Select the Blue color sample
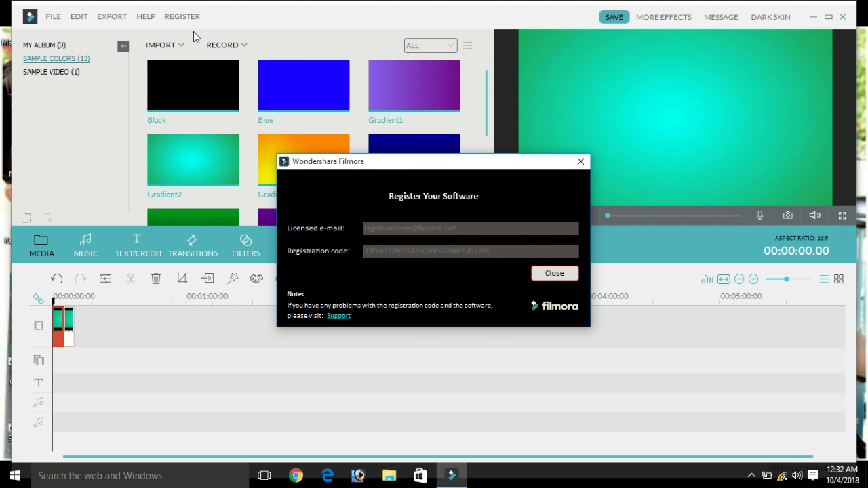Viewport: 868px width, 488px height. click(304, 85)
